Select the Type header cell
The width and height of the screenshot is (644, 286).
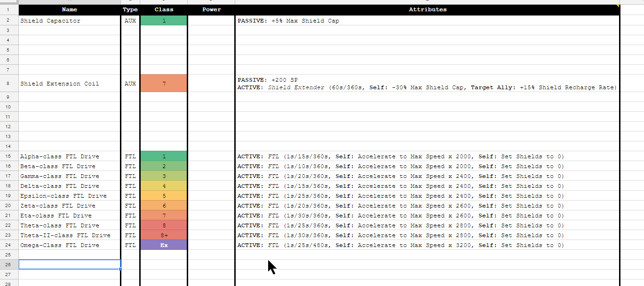click(130, 9)
